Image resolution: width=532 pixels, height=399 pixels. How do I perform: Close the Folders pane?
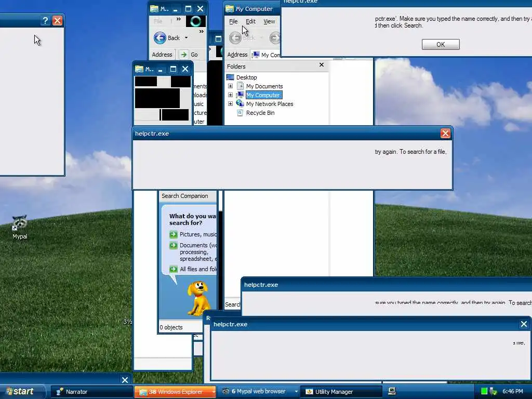click(x=322, y=64)
